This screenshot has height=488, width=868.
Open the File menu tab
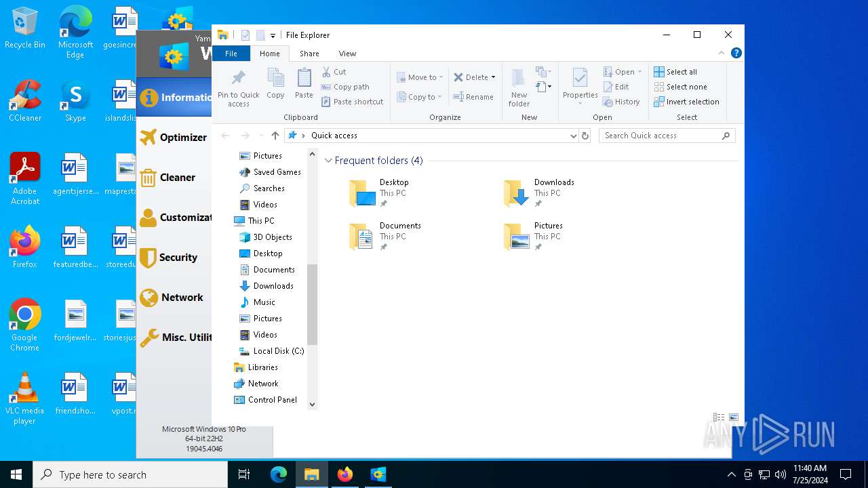click(231, 54)
